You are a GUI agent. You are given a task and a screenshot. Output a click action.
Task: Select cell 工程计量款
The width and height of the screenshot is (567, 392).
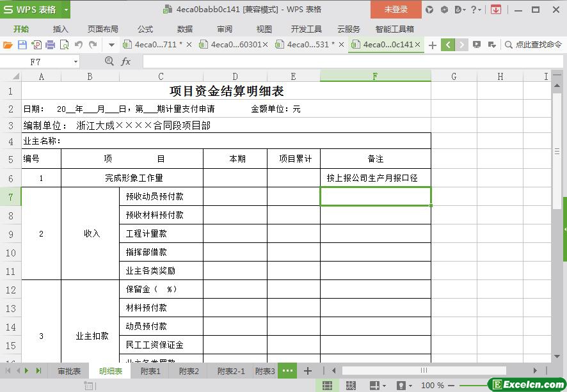click(x=161, y=233)
